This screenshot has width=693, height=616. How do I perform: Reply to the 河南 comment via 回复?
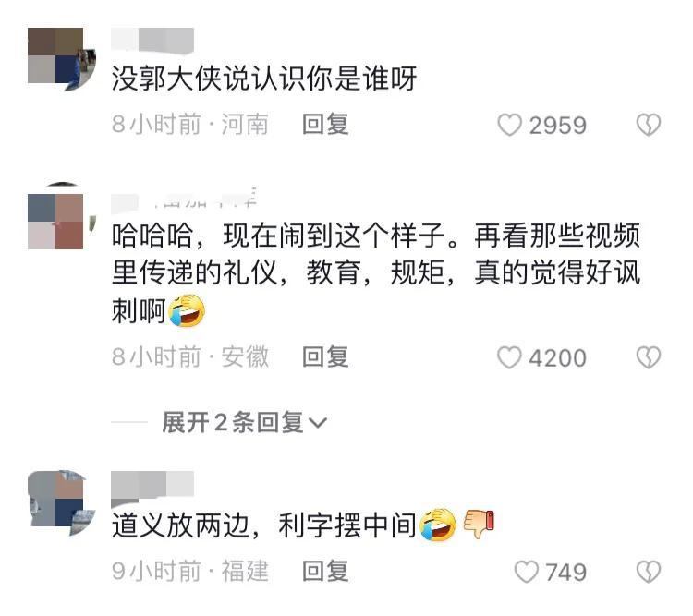point(325,125)
